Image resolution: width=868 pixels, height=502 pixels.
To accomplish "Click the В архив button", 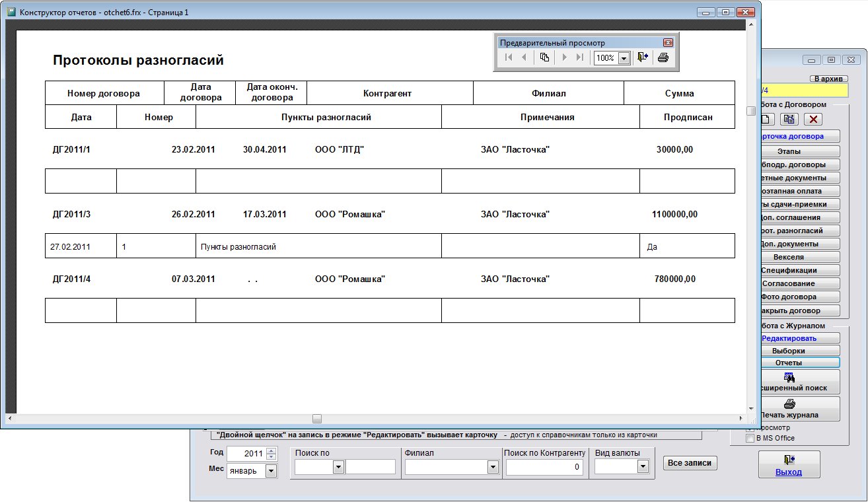I will pyautogui.click(x=828, y=79).
